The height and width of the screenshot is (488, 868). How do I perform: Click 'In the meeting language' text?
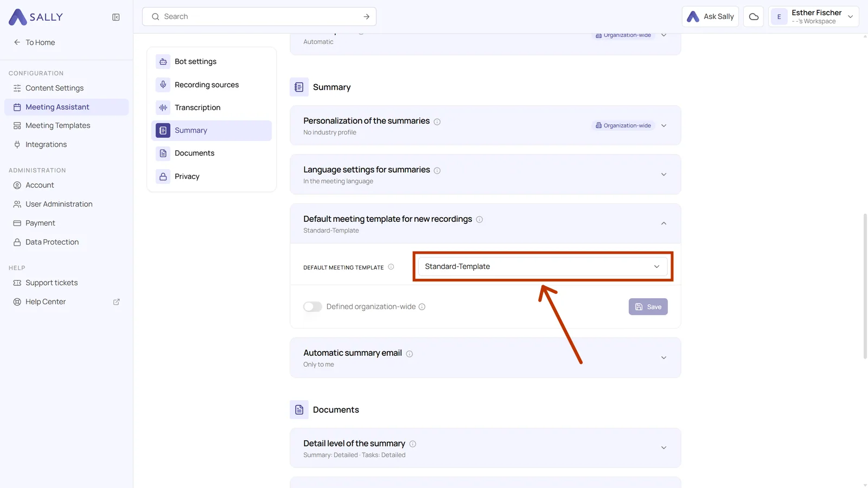[x=338, y=182]
